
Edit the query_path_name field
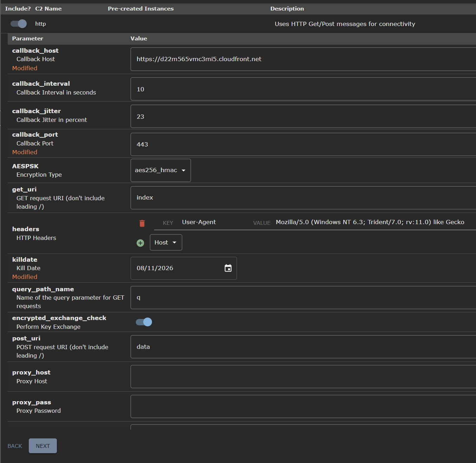(x=302, y=298)
